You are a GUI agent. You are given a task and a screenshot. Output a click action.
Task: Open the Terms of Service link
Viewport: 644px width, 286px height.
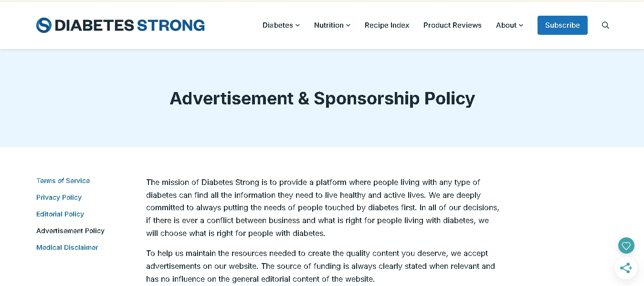(63, 181)
